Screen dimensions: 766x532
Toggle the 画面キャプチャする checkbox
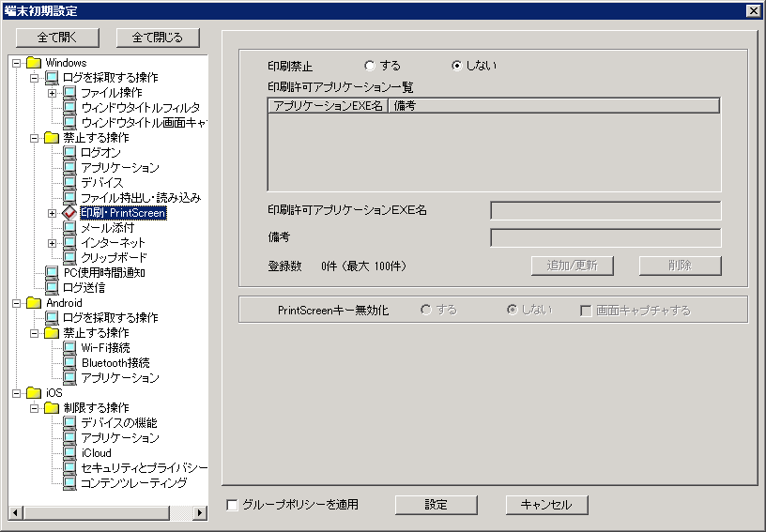[x=585, y=311]
